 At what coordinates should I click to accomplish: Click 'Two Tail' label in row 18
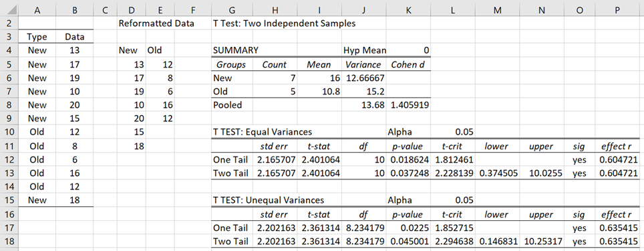pos(231,241)
